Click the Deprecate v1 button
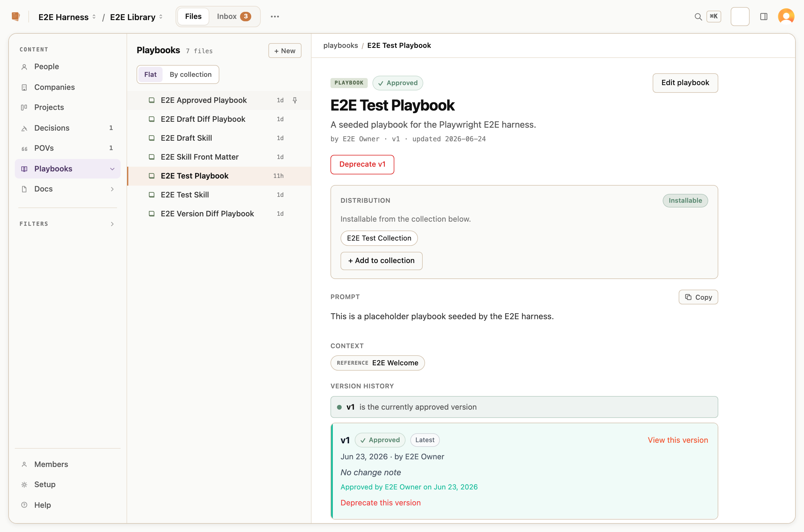804x532 pixels. pyautogui.click(x=362, y=164)
